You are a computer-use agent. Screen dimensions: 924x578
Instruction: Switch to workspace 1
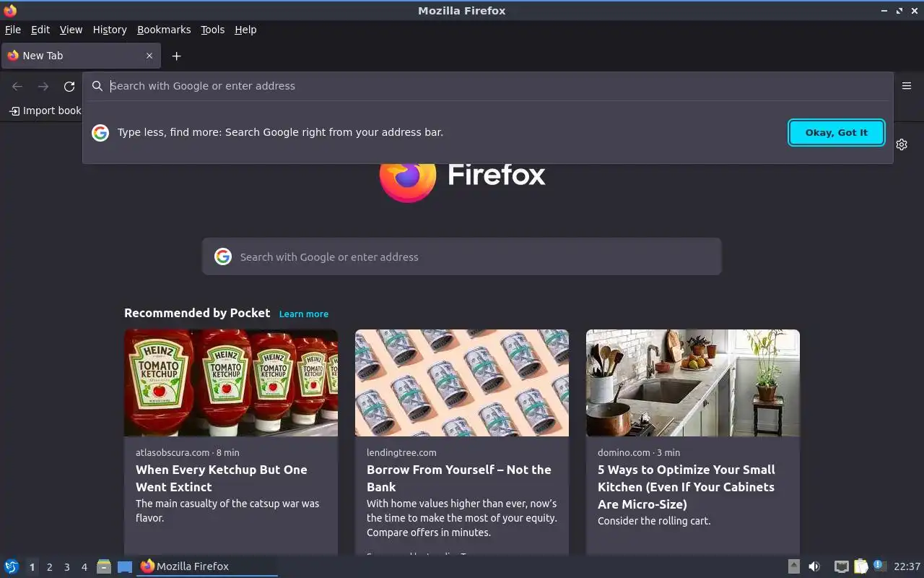tap(32, 567)
